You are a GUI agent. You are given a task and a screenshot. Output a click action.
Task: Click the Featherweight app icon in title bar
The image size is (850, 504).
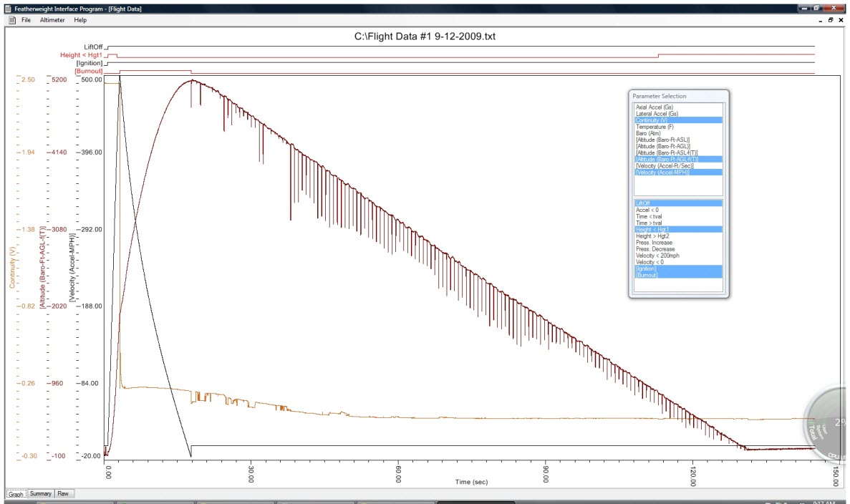click(x=8, y=9)
